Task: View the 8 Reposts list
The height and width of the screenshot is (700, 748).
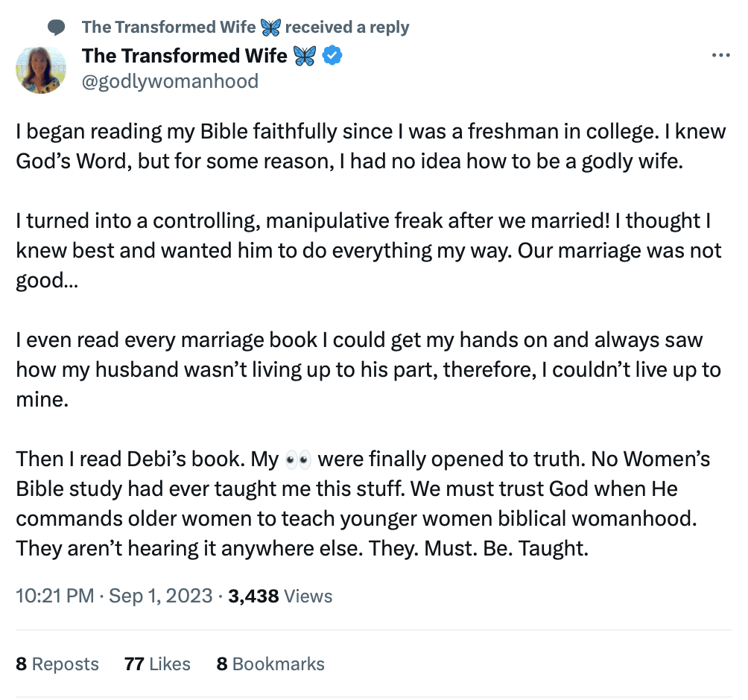Action: (57, 664)
